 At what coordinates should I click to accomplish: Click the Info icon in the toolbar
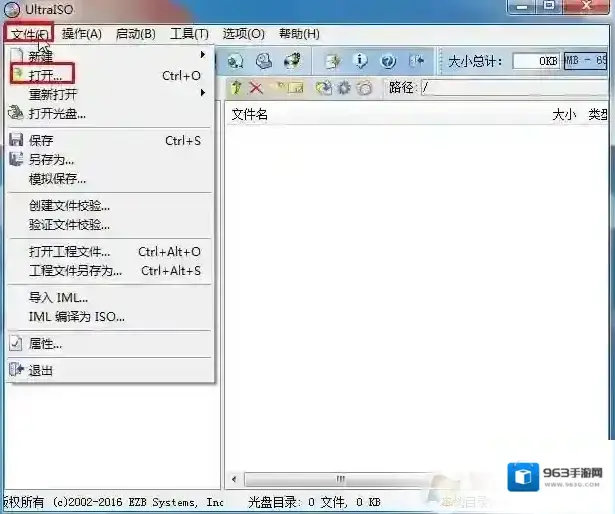click(x=361, y=61)
